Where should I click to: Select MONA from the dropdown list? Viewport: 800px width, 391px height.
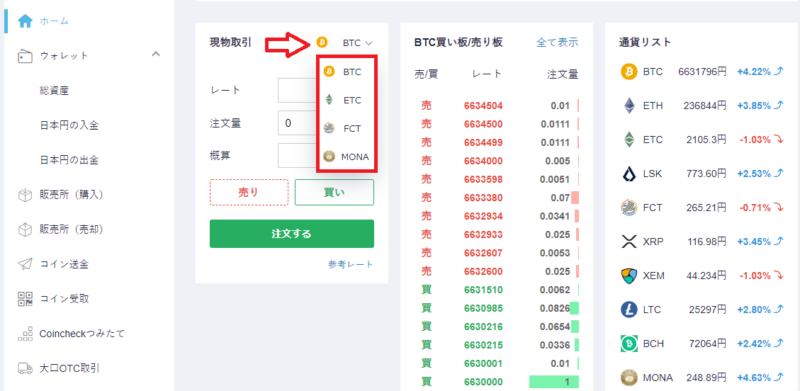click(346, 157)
